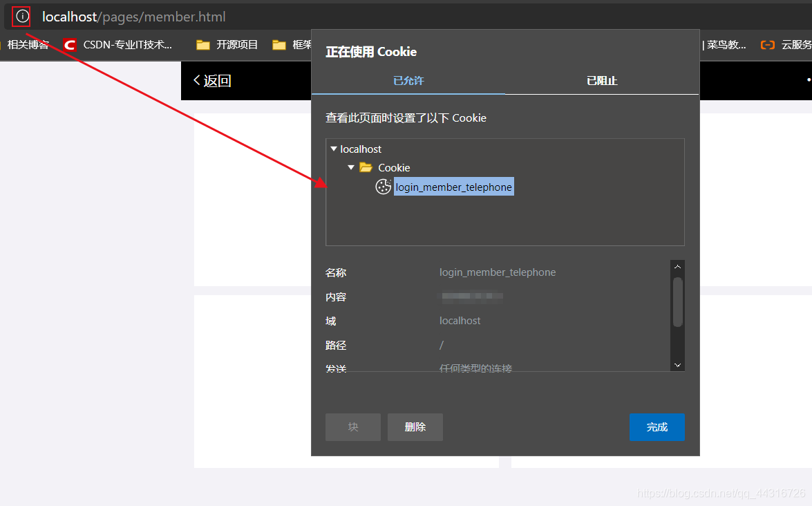Select the login_member_telephone cookie entry
The width and height of the screenshot is (812, 506).
coord(453,187)
